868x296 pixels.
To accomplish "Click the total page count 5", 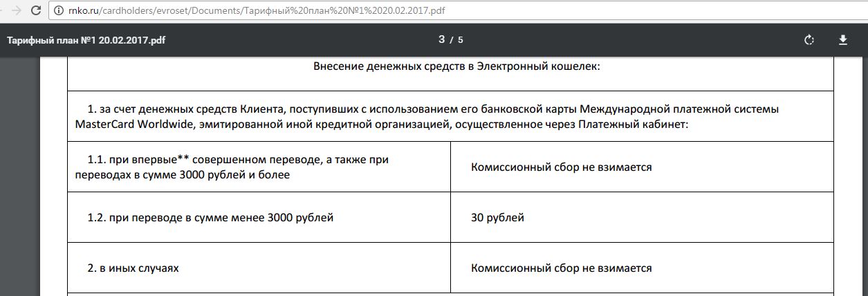I will point(460,40).
